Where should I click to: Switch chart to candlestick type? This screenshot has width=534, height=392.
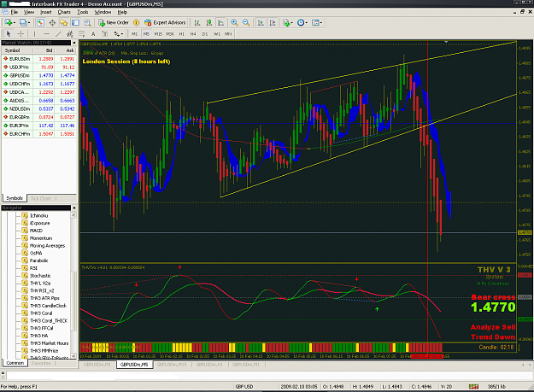209,23
